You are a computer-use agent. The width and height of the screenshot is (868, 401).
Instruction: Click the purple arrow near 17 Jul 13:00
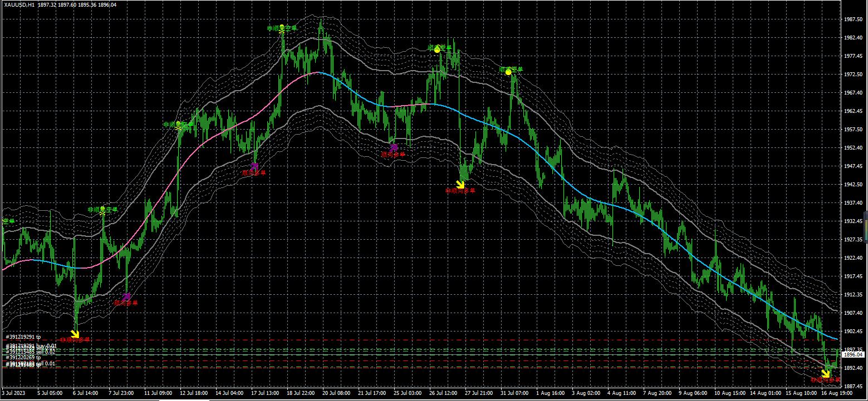(254, 166)
